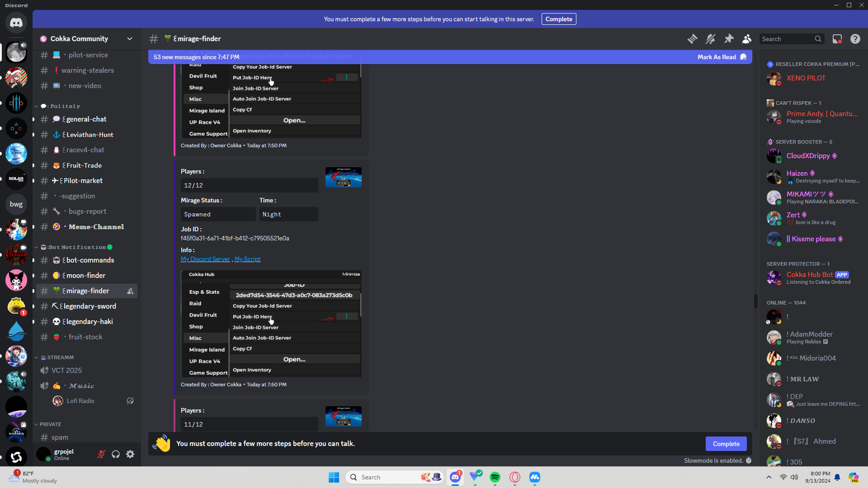
Task: Click Complete in top notice banner
Action: point(559,19)
